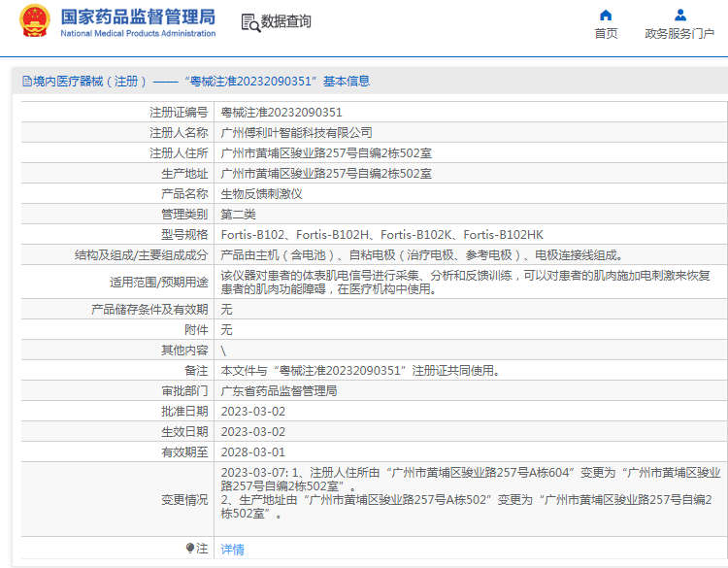Click product name 生物反馈刺激仪
Image resolution: width=728 pixels, height=568 pixels.
tap(262, 194)
